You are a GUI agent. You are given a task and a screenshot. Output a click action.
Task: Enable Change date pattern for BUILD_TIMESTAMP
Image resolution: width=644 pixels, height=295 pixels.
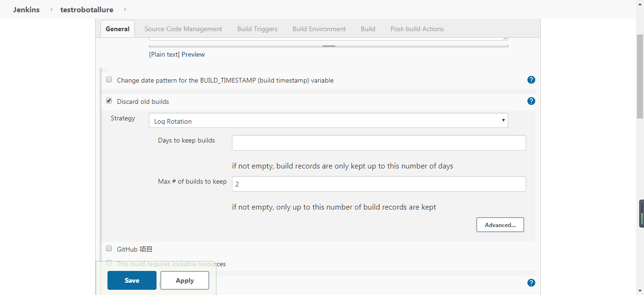(109, 79)
